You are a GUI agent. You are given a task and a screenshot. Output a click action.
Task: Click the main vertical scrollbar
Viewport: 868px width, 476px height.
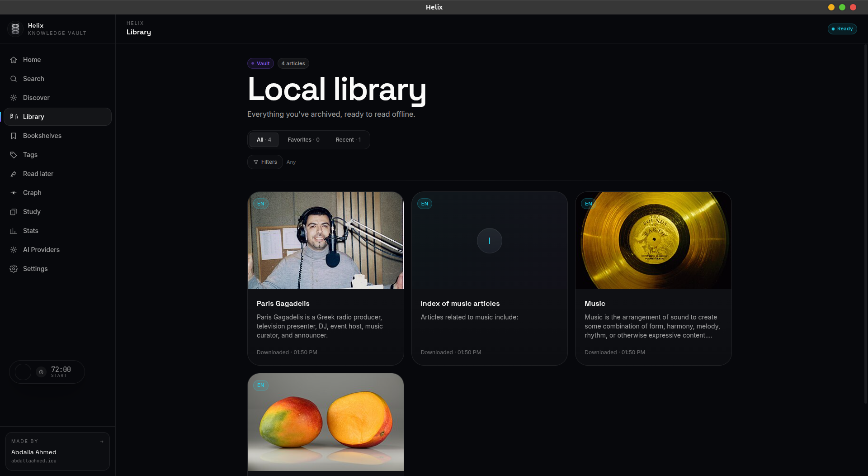click(865, 224)
